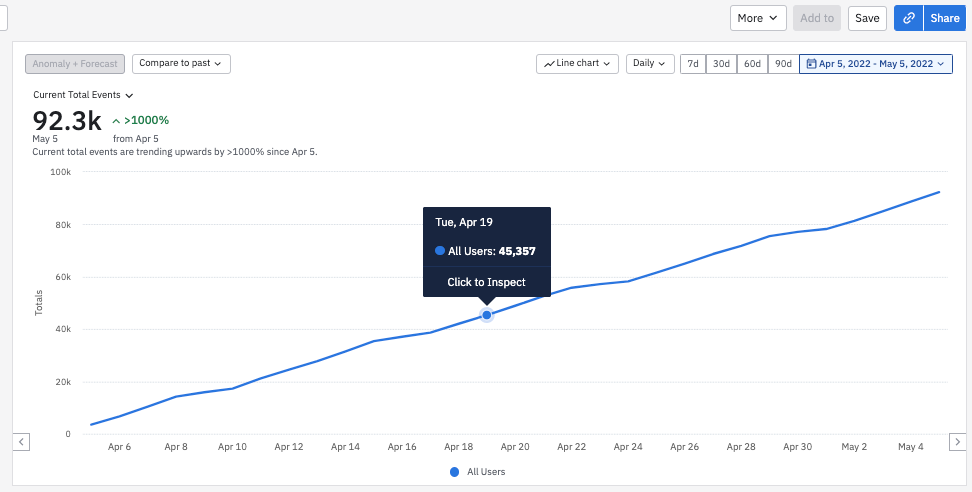
Task: Click the Save button
Action: pos(867,18)
